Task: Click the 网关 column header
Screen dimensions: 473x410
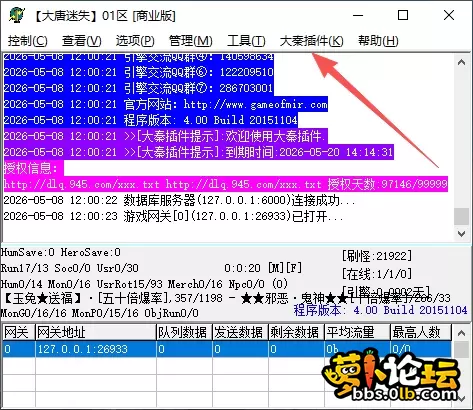Action: (19, 332)
